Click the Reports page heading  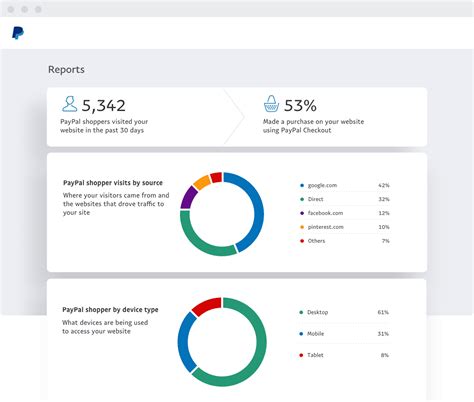coord(66,69)
